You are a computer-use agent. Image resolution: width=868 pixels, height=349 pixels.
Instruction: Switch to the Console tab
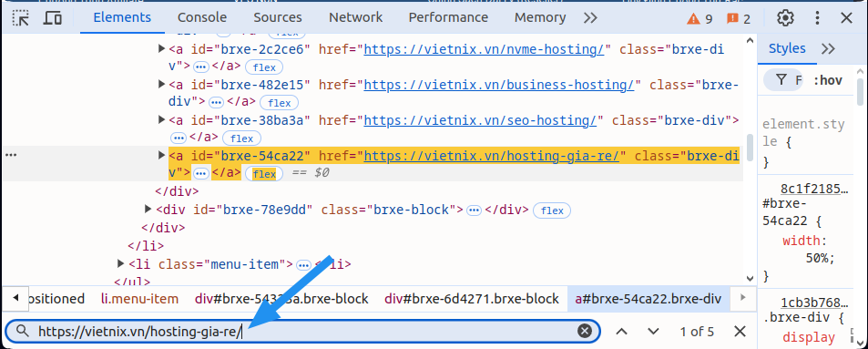(x=202, y=17)
